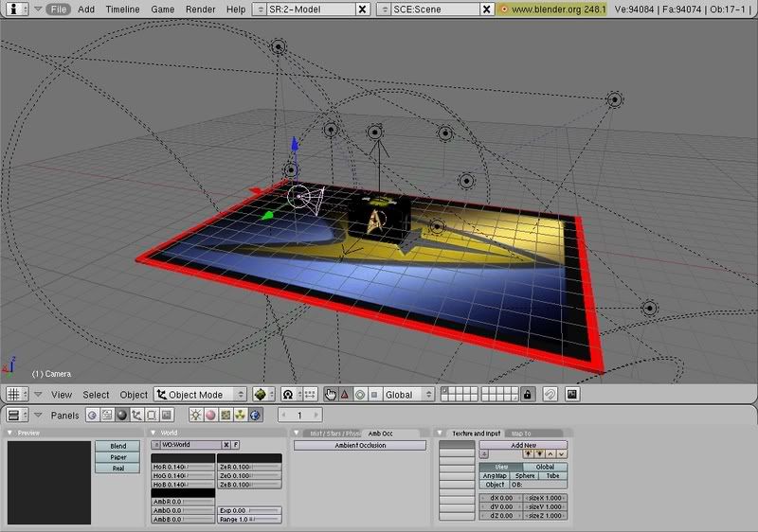Click the proportional edit falloff icon

(x=550, y=395)
